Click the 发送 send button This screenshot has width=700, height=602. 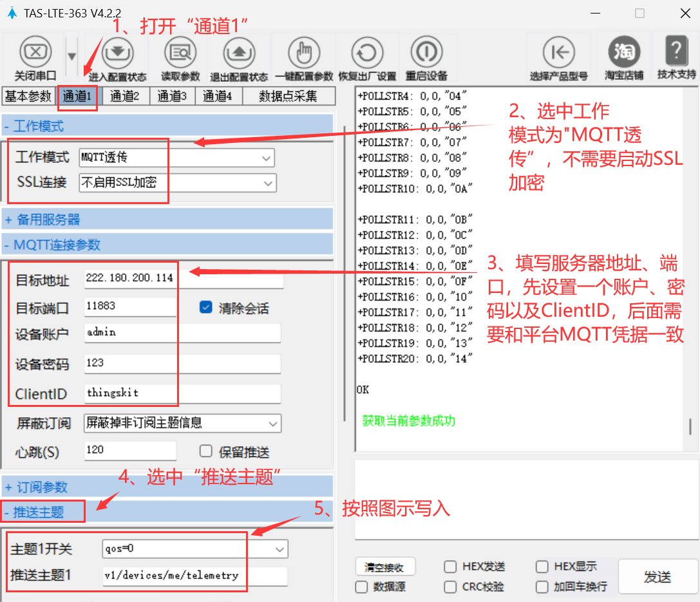tap(657, 578)
